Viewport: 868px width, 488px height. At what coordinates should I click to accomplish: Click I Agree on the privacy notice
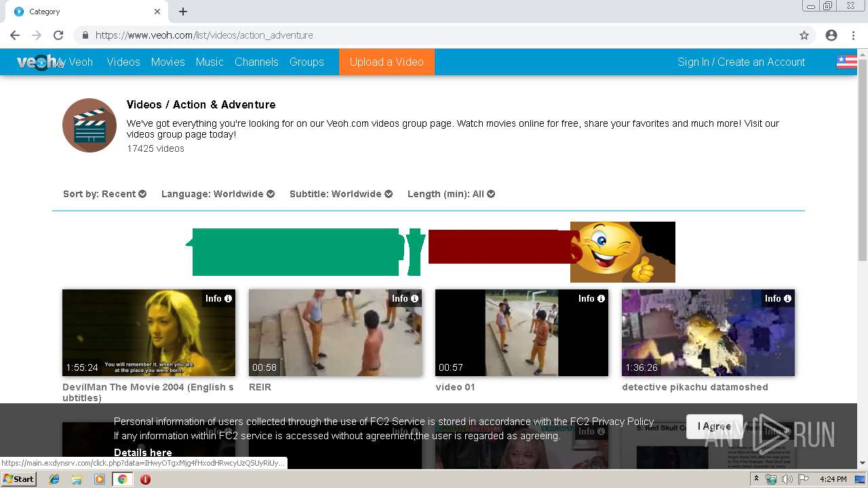tap(715, 426)
